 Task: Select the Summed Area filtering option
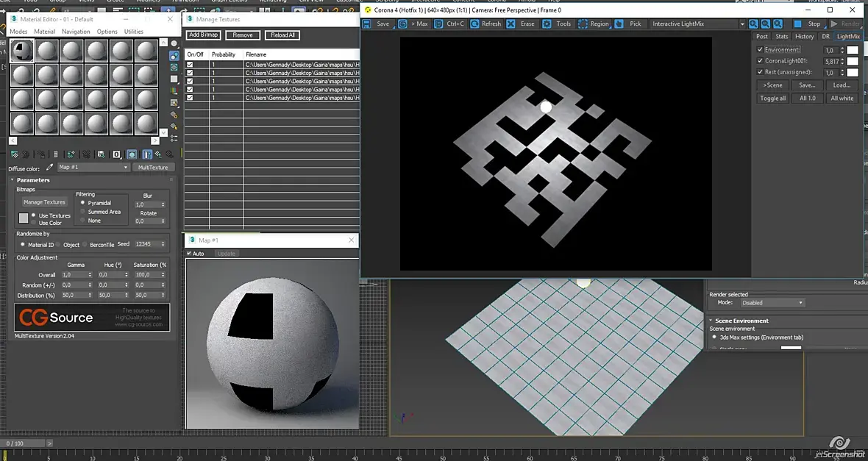[83, 212]
